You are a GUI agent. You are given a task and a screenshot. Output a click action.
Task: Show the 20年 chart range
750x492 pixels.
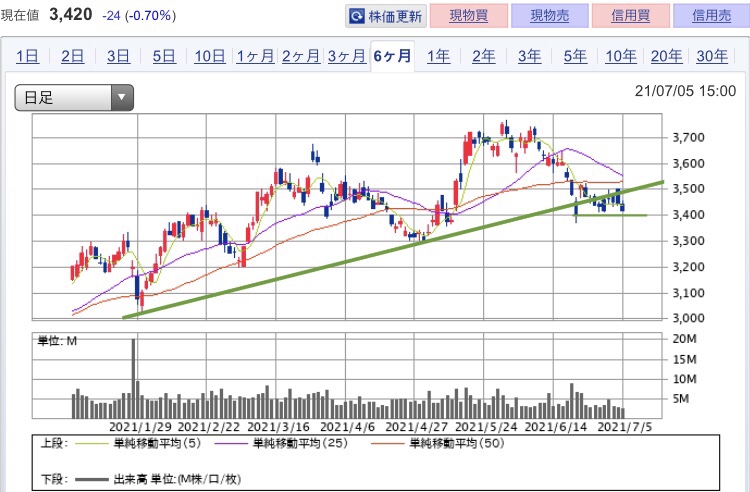pyautogui.click(x=666, y=56)
